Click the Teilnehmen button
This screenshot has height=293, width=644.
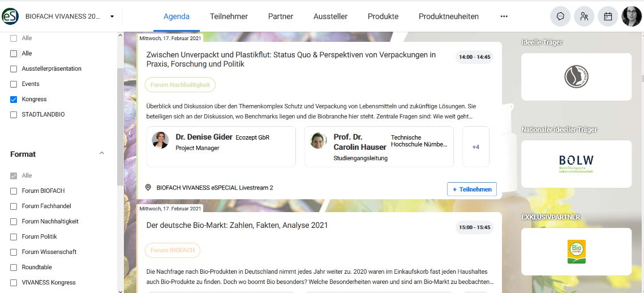pos(471,189)
